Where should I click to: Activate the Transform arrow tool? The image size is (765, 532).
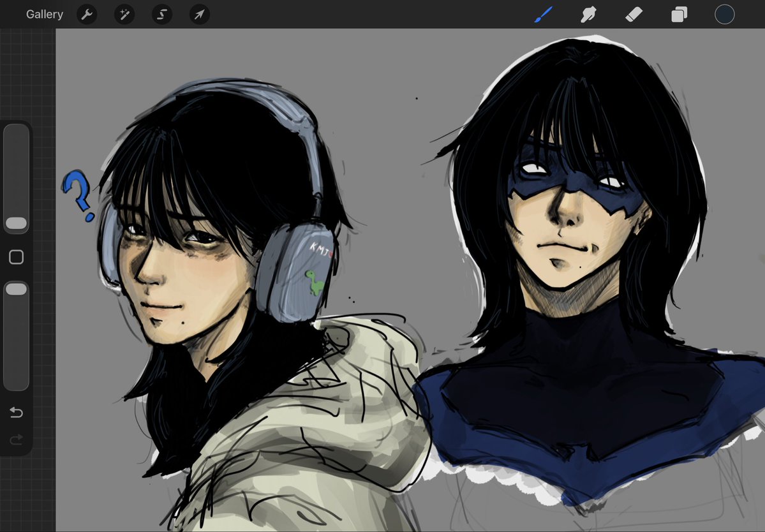tap(200, 14)
